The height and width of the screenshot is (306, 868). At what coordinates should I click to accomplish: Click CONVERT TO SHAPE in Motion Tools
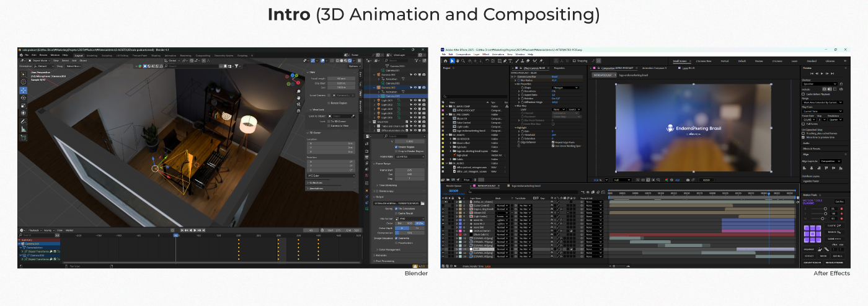[812, 263]
